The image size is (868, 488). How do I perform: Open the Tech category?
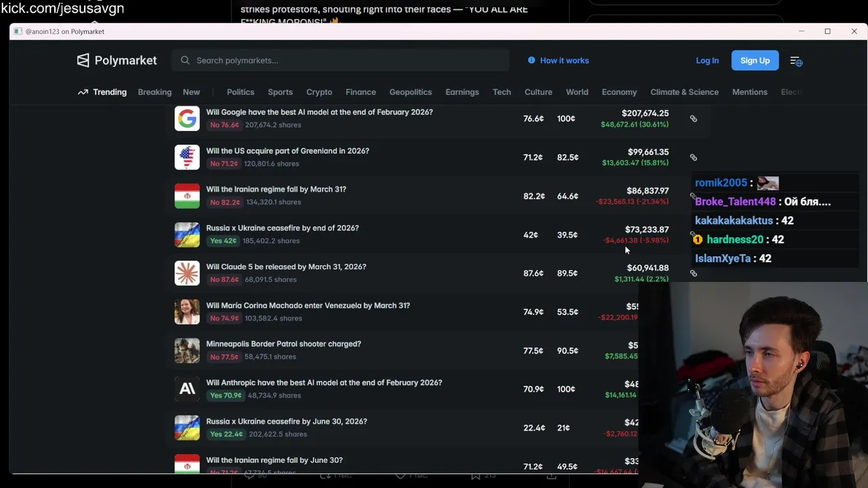coord(502,92)
